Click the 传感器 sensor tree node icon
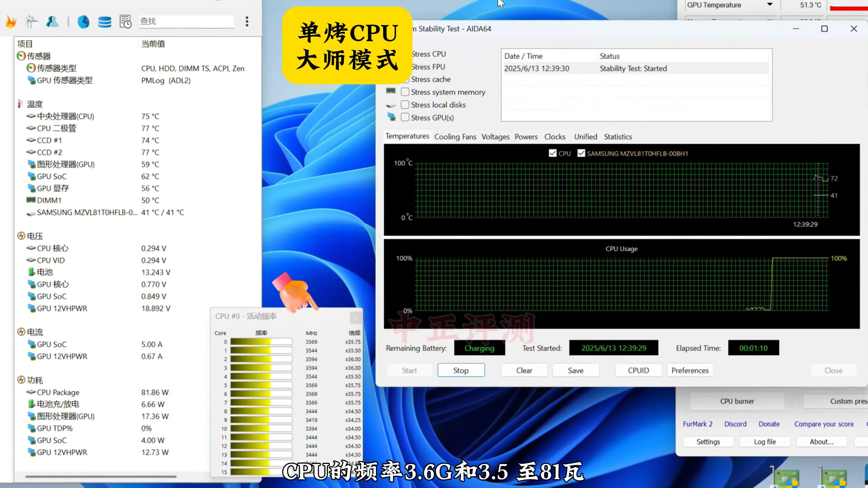This screenshot has height=488, width=868. coord(21,56)
